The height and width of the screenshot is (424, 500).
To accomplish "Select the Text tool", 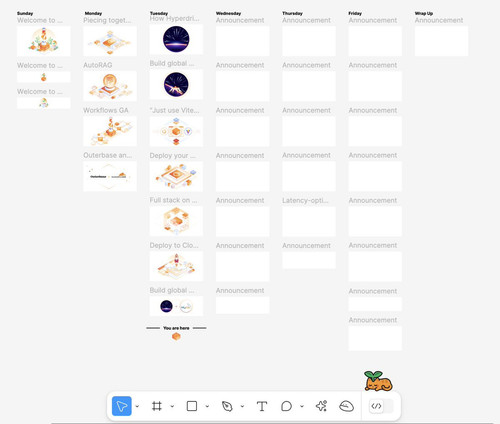I will click(262, 406).
